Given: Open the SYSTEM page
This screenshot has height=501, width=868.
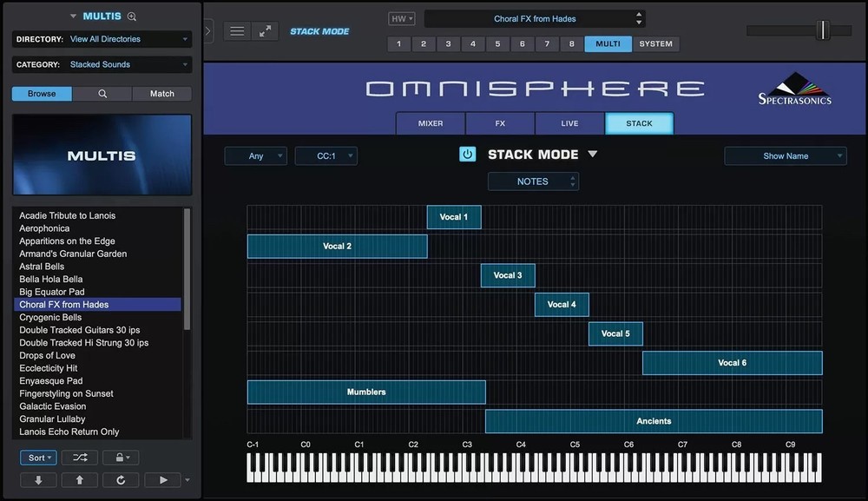Looking at the screenshot, I should (x=656, y=43).
